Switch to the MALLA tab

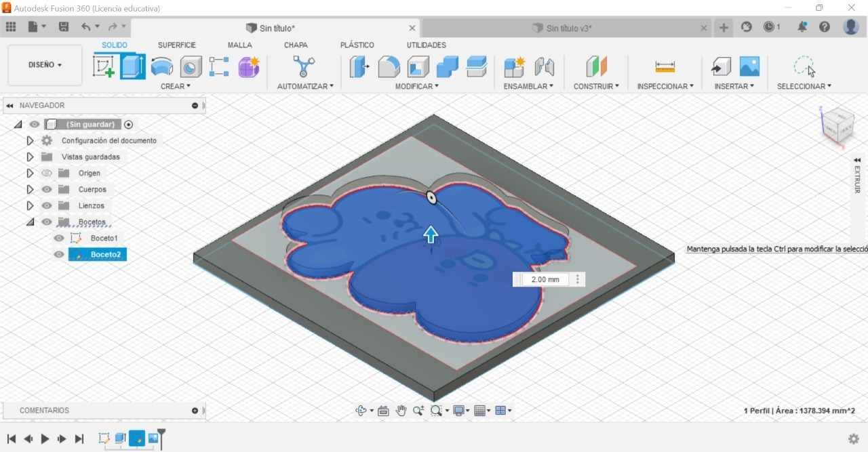pyautogui.click(x=239, y=45)
